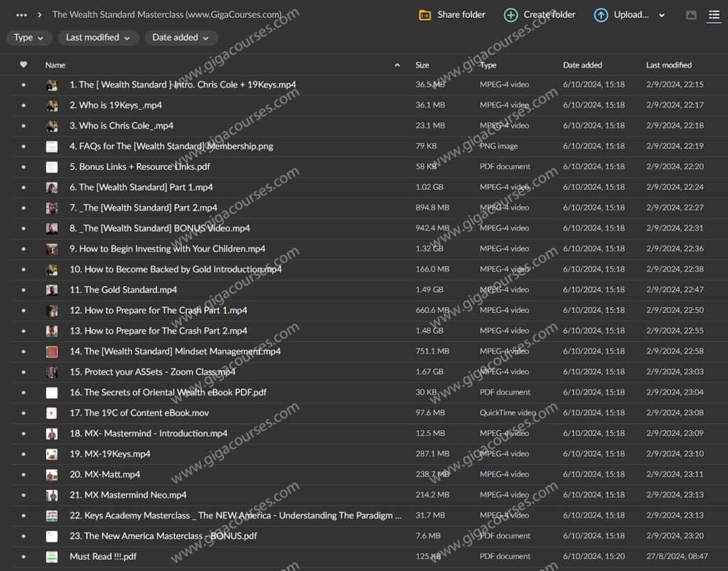Toggle favourite dot for The Gold Standard.mp4
The image size is (728, 571).
pyautogui.click(x=23, y=290)
